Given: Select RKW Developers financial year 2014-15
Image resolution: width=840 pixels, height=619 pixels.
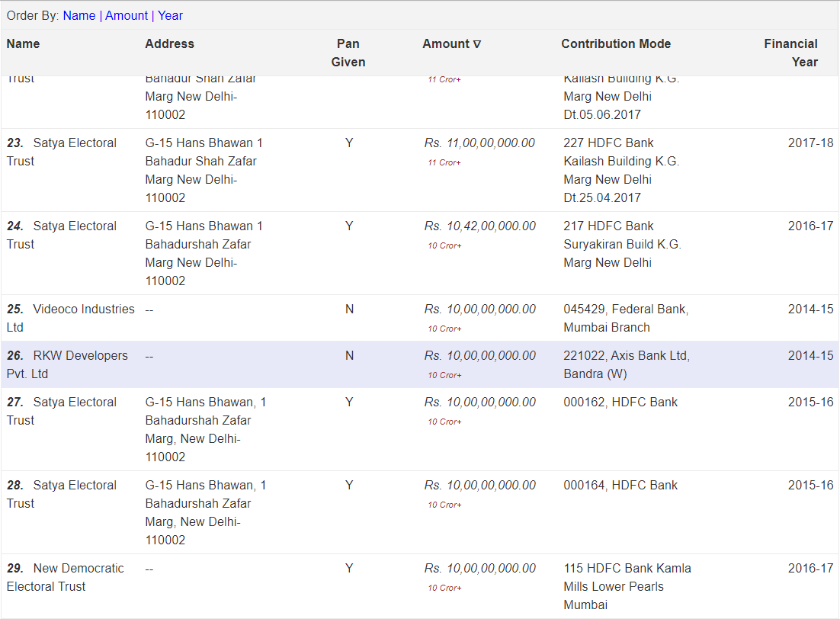Looking at the screenshot, I should tap(810, 356).
